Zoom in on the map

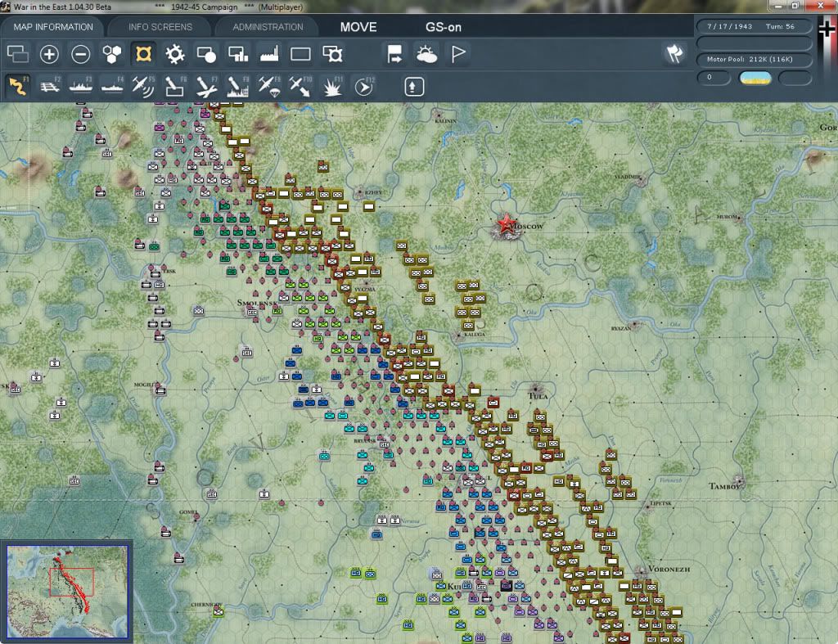point(49,54)
